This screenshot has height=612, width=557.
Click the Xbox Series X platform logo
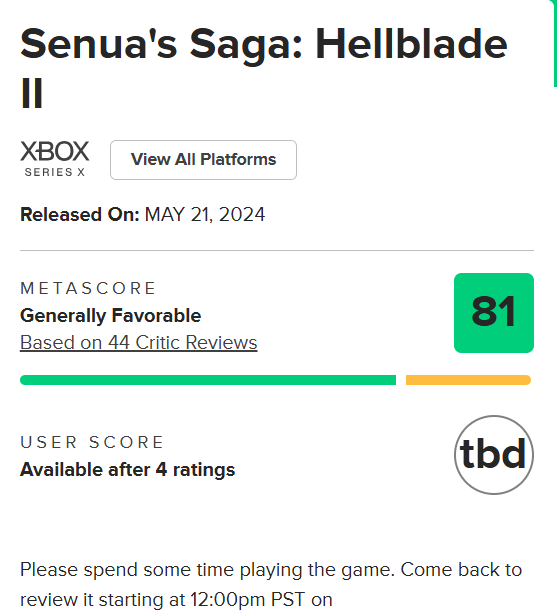point(55,159)
